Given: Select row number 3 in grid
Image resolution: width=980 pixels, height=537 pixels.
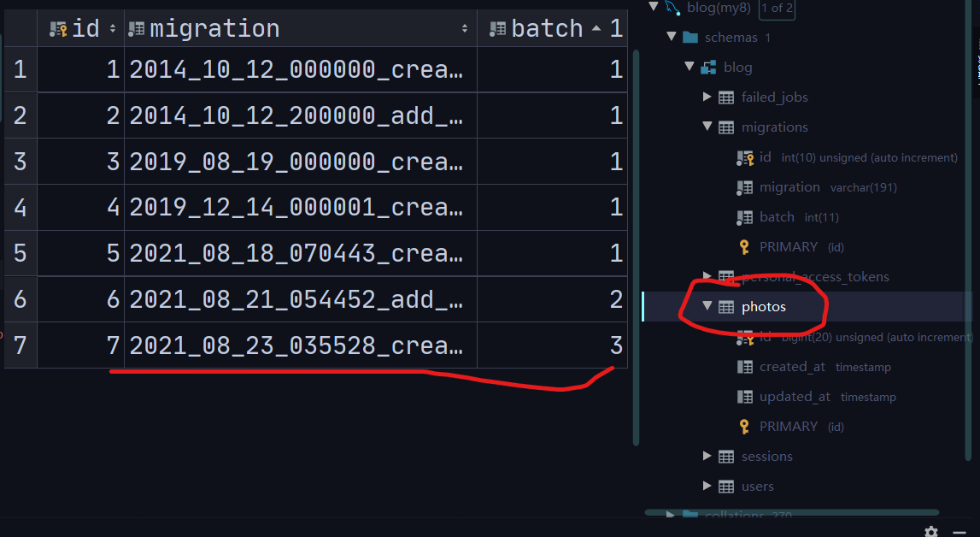Looking at the screenshot, I should click(20, 162).
